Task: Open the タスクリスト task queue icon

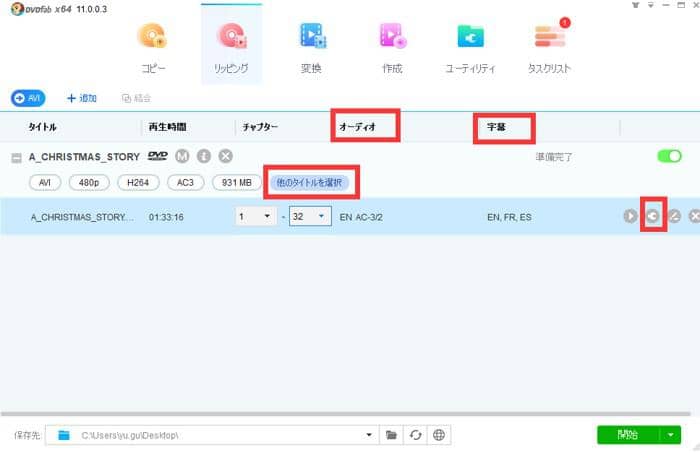Action: [x=550, y=46]
